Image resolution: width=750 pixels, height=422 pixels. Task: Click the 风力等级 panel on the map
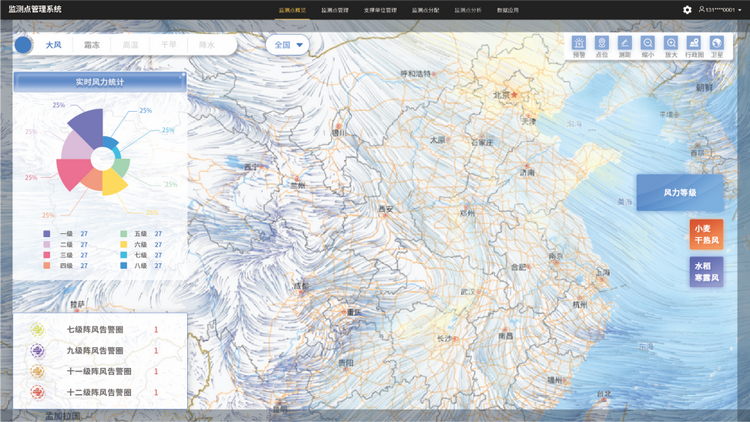tap(679, 192)
